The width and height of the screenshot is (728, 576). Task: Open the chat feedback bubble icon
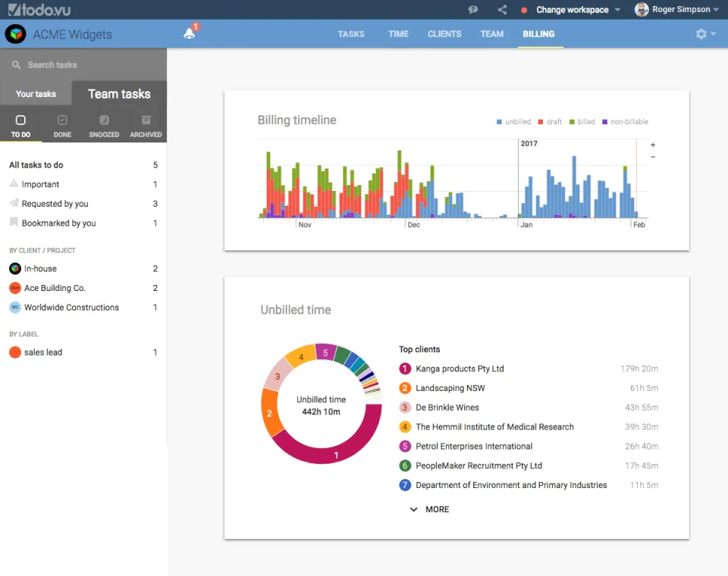click(473, 10)
